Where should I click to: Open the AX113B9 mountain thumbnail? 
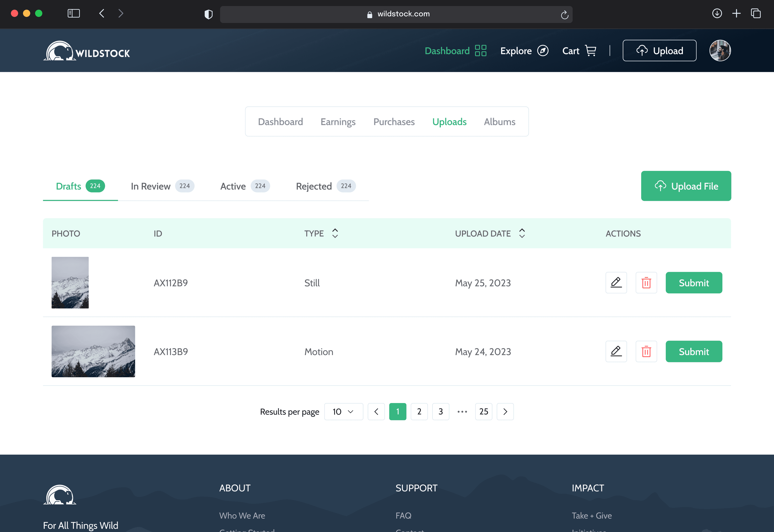pyautogui.click(x=93, y=351)
